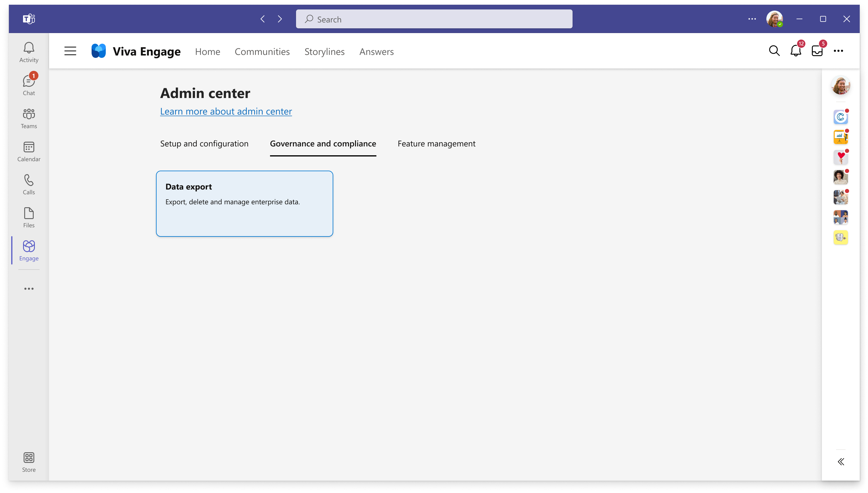868x493 pixels.
Task: Open Communities from top navigation
Action: pyautogui.click(x=262, y=50)
